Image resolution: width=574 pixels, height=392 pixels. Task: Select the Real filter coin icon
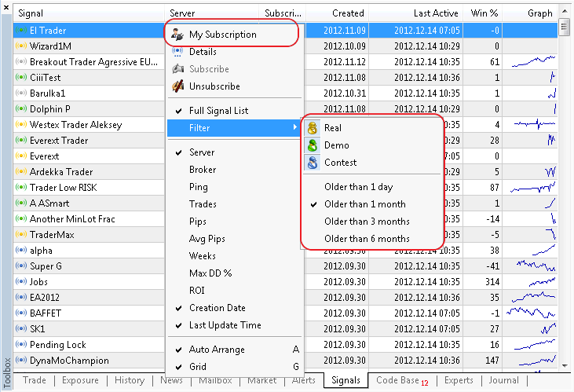pyautogui.click(x=313, y=128)
